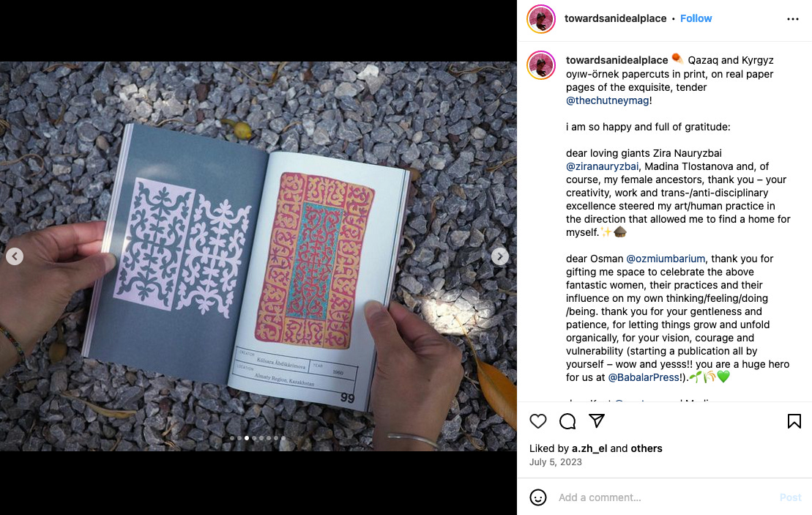
Task: Open the @BabalarPress mention link
Action: (644, 377)
